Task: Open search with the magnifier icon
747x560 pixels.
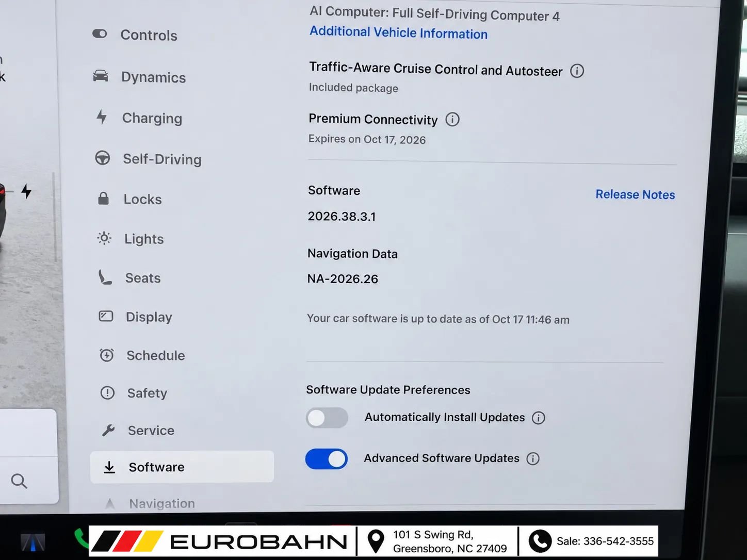Action: [x=19, y=481]
